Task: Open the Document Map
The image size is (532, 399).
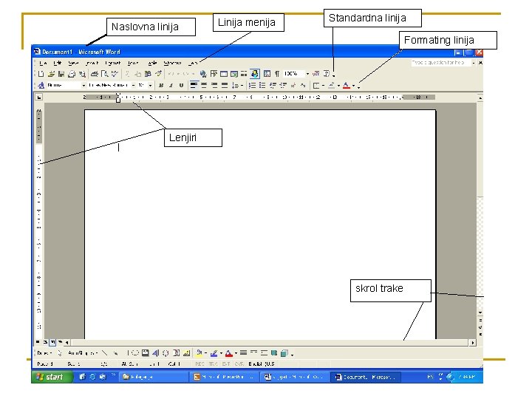Action: (x=267, y=74)
